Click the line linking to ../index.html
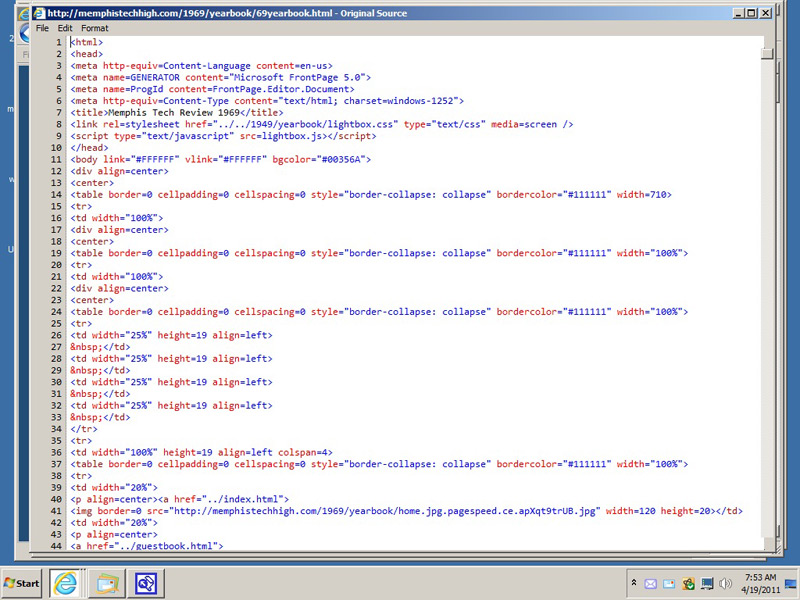Screen dimensions: 800x600 [180, 500]
